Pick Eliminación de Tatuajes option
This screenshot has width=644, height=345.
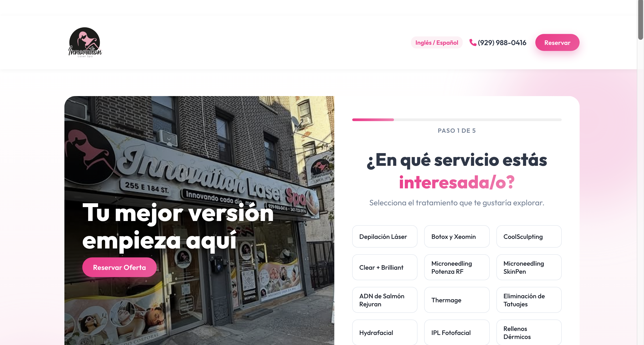pyautogui.click(x=529, y=300)
